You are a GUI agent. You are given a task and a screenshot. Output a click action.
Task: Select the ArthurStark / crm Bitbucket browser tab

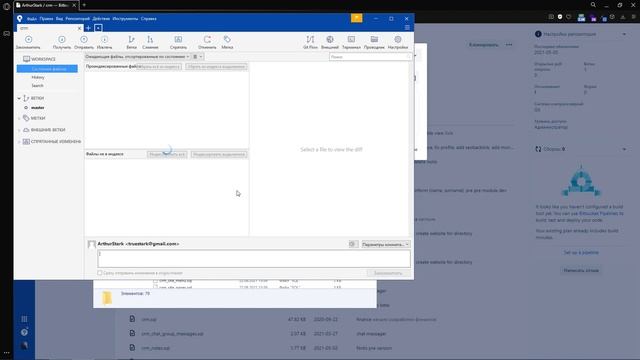[46, 5]
